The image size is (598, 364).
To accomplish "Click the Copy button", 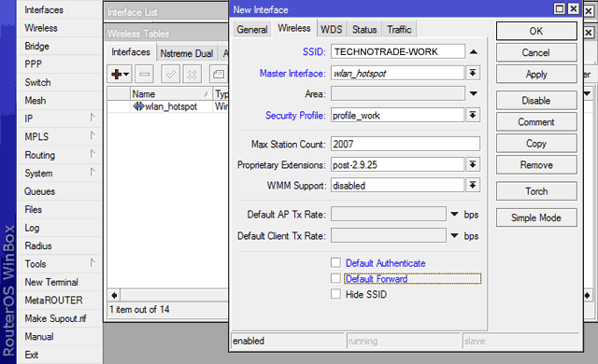I will click(536, 143).
